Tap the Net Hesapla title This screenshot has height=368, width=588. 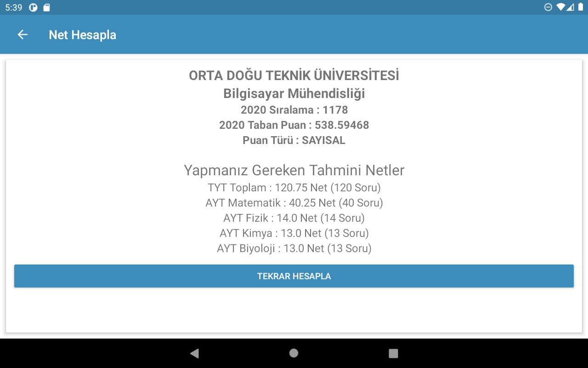coord(83,35)
